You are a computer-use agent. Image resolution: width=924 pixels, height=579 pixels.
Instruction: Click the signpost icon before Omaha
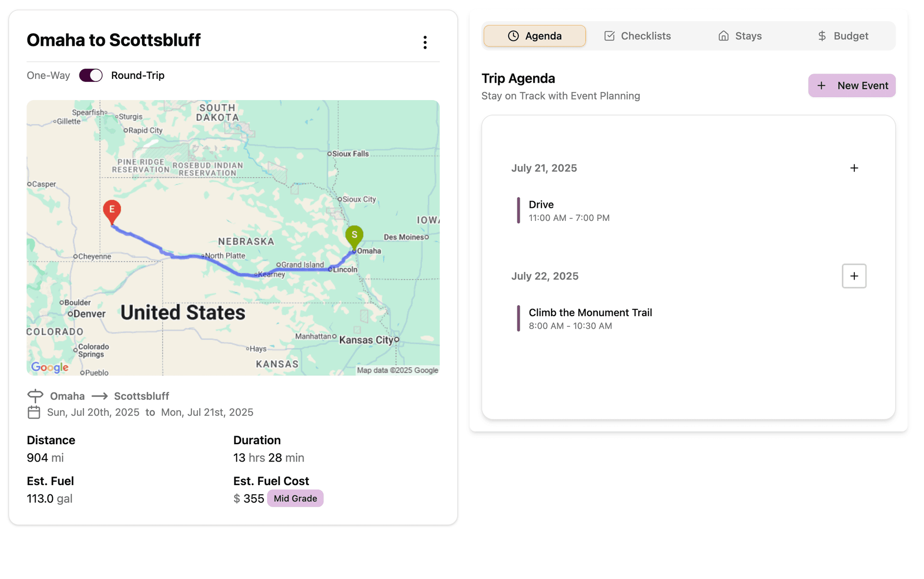point(35,396)
